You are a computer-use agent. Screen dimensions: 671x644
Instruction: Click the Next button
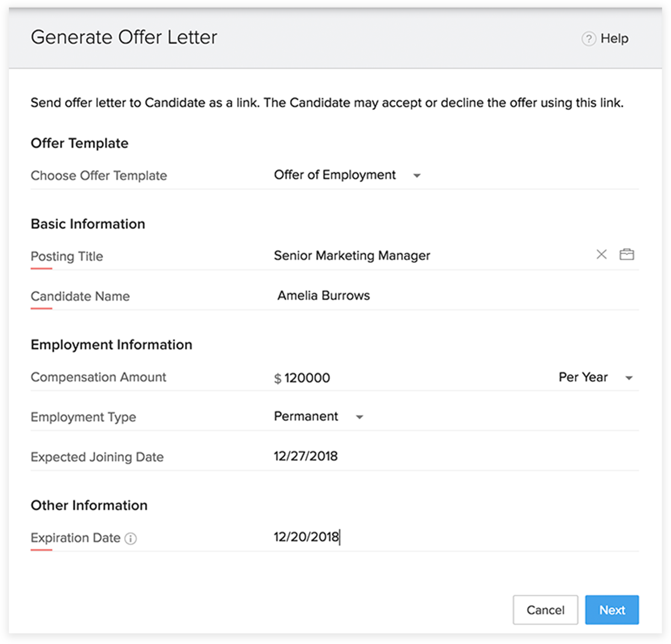(x=612, y=610)
